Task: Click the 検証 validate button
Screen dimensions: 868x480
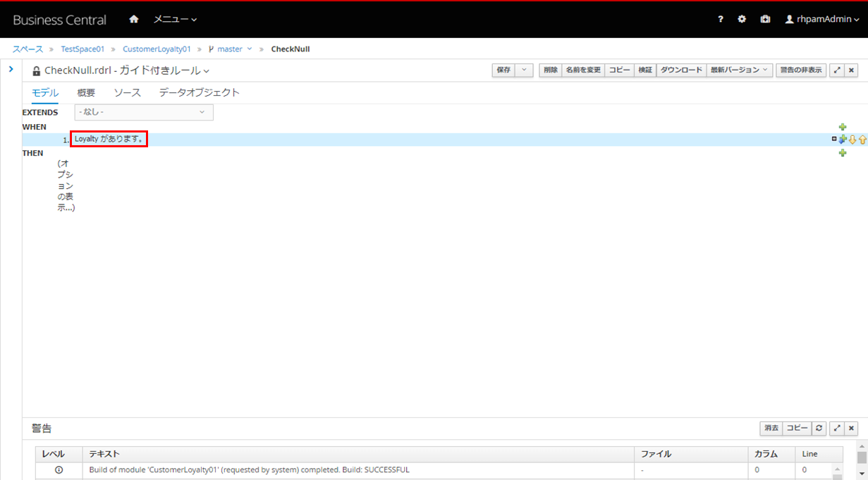Action: coord(645,70)
